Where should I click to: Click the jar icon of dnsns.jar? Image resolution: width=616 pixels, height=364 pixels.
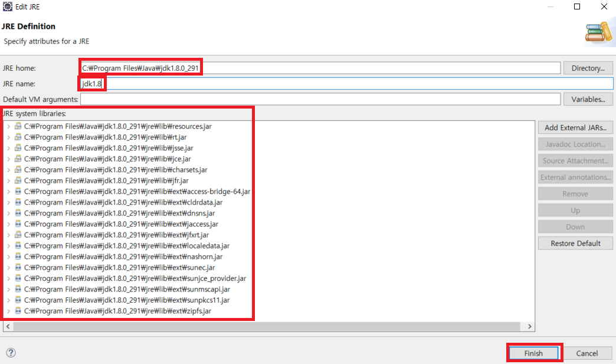(18, 213)
